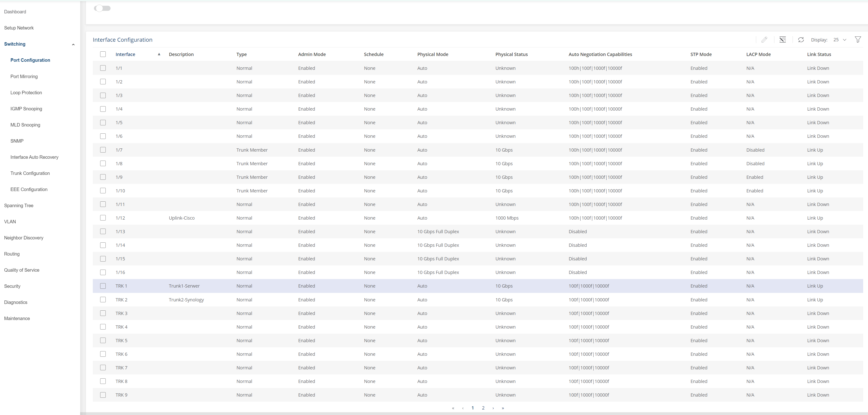This screenshot has height=415, width=868.
Task: Refresh the interface configuration table
Action: pyautogui.click(x=801, y=40)
